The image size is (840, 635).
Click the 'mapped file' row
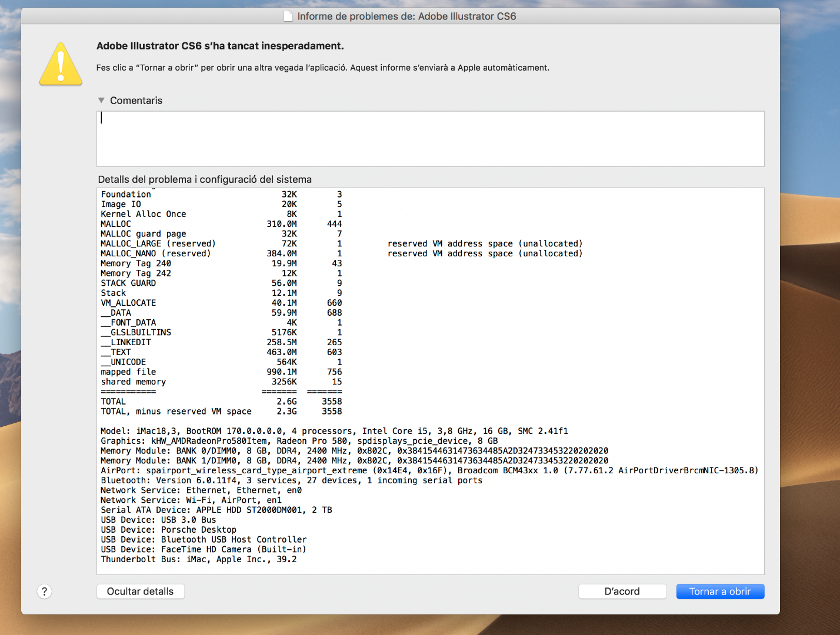coord(221,372)
